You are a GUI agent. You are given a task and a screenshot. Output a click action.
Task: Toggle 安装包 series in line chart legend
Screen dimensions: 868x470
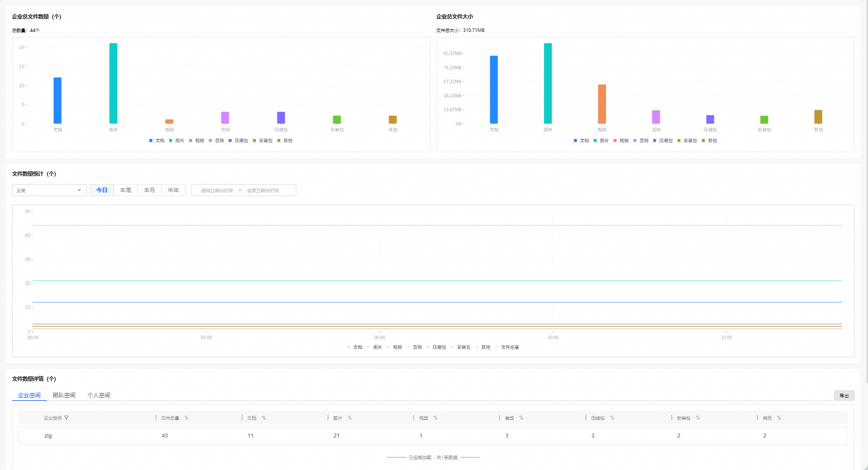461,347
